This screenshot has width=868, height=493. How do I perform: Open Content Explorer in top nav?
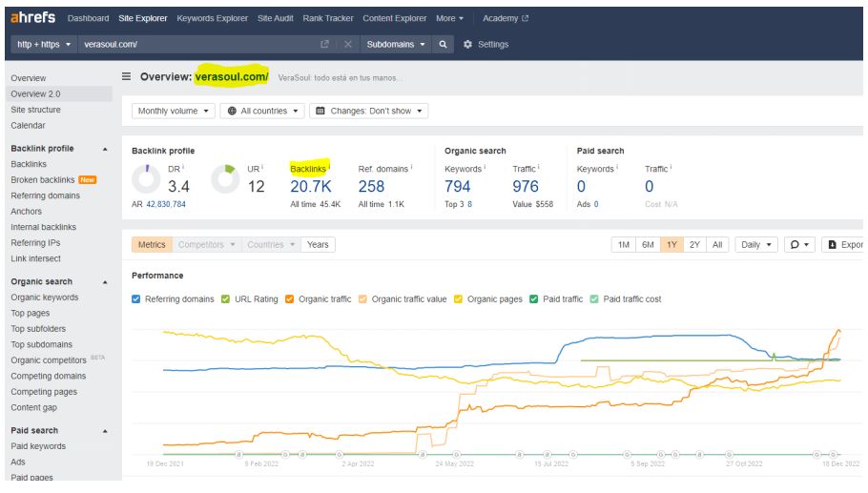point(395,18)
